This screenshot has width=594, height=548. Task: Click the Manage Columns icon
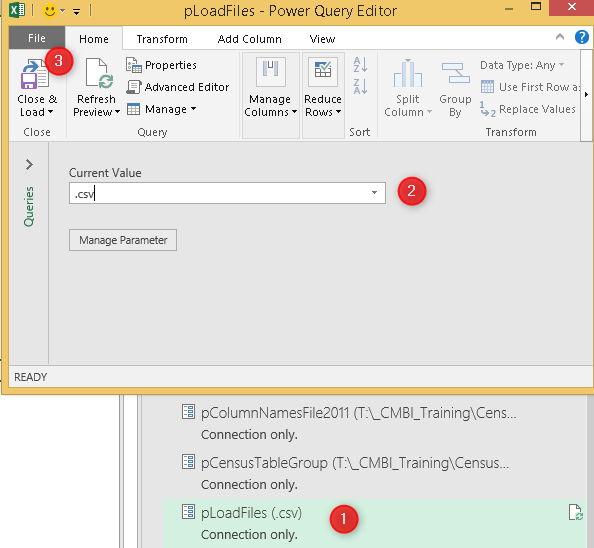[x=270, y=72]
